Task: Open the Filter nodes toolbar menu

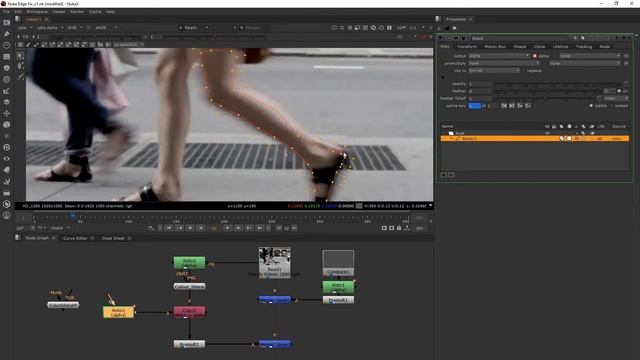Action: 7,80
